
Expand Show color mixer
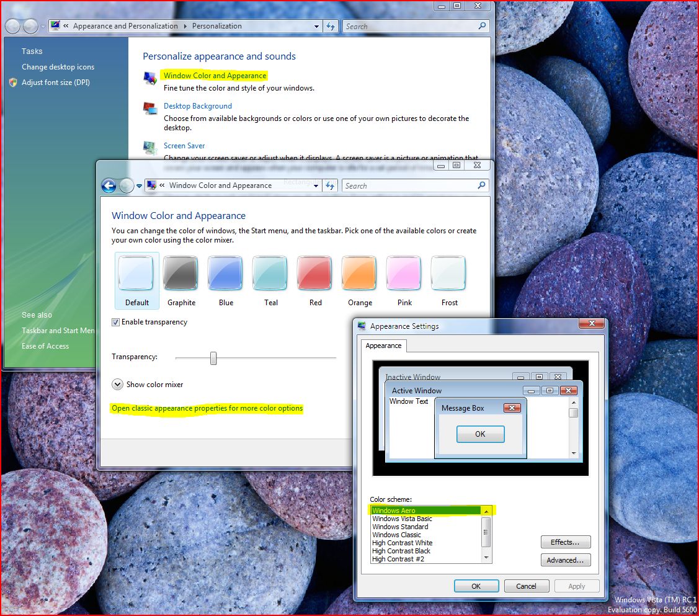coord(117,384)
